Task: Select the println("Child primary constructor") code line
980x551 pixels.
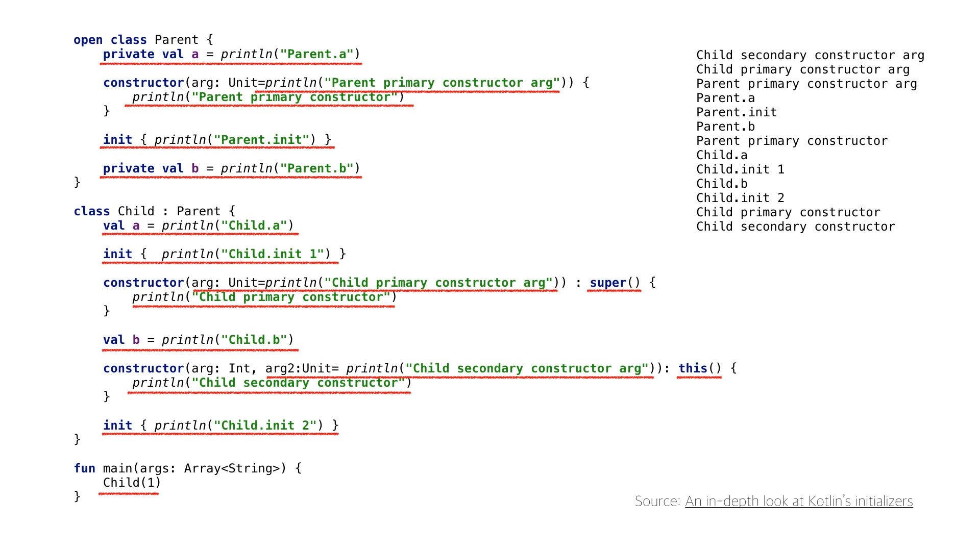Action: [265, 297]
